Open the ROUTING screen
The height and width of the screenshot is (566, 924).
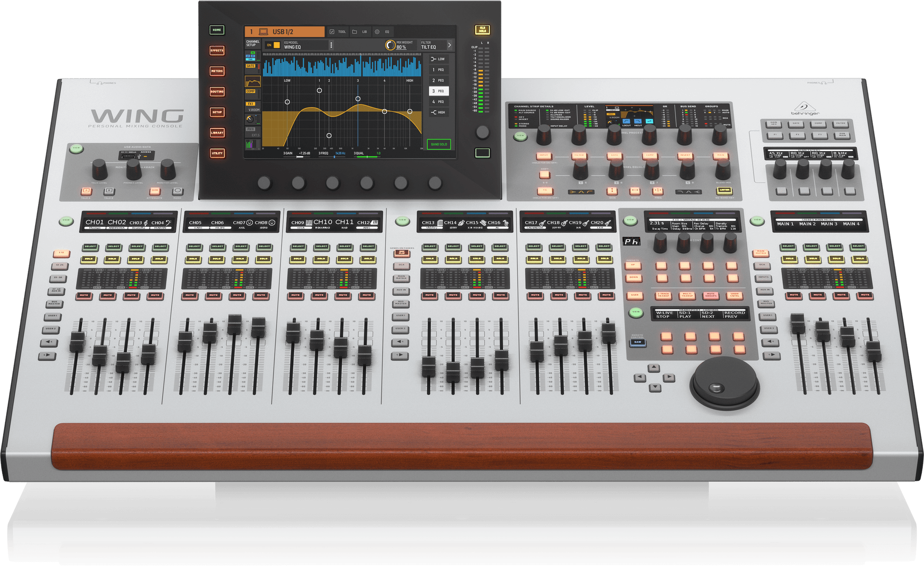(x=216, y=92)
